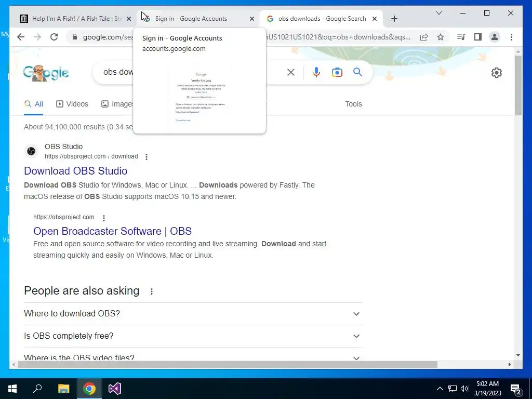Click the OBS Studio site favicon

click(31, 151)
